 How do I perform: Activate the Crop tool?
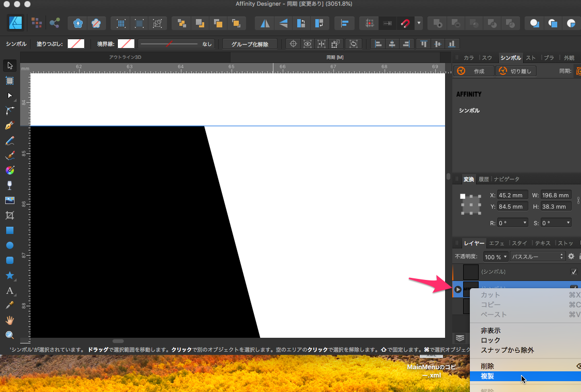coord(9,215)
